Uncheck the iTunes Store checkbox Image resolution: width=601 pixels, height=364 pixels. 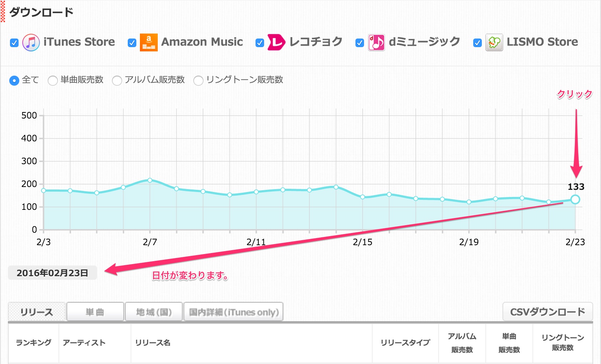(x=14, y=43)
